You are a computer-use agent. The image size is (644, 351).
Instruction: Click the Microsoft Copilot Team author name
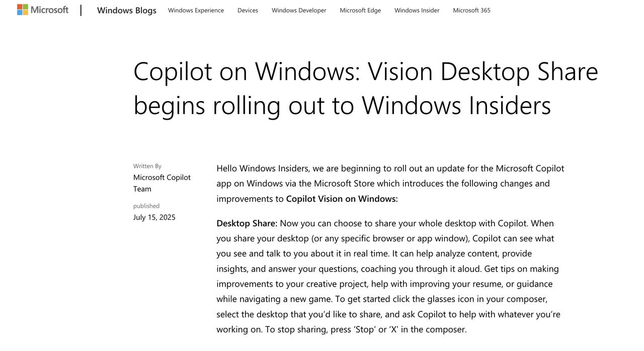click(x=162, y=183)
